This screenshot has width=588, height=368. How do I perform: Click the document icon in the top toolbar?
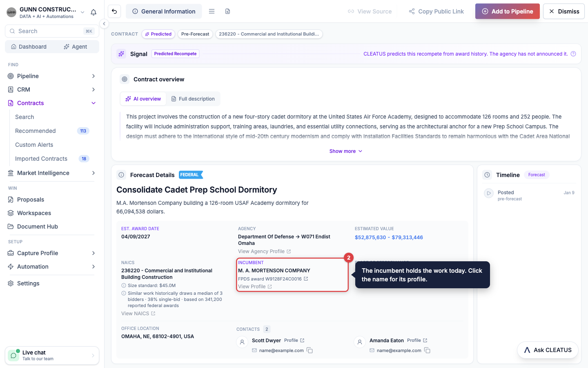[x=227, y=11]
